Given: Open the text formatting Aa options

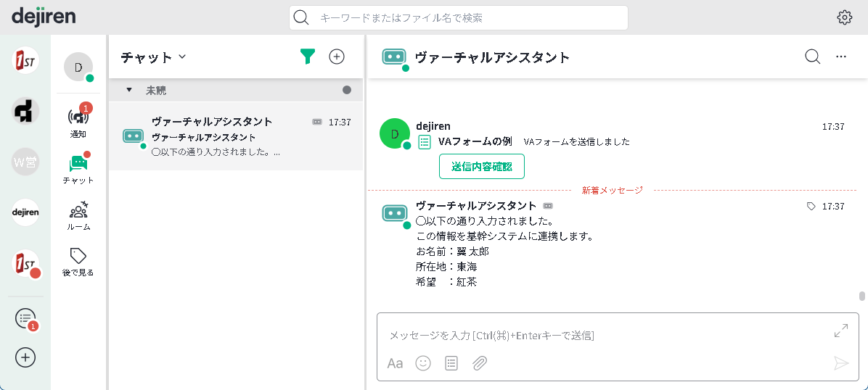Looking at the screenshot, I should coord(395,363).
